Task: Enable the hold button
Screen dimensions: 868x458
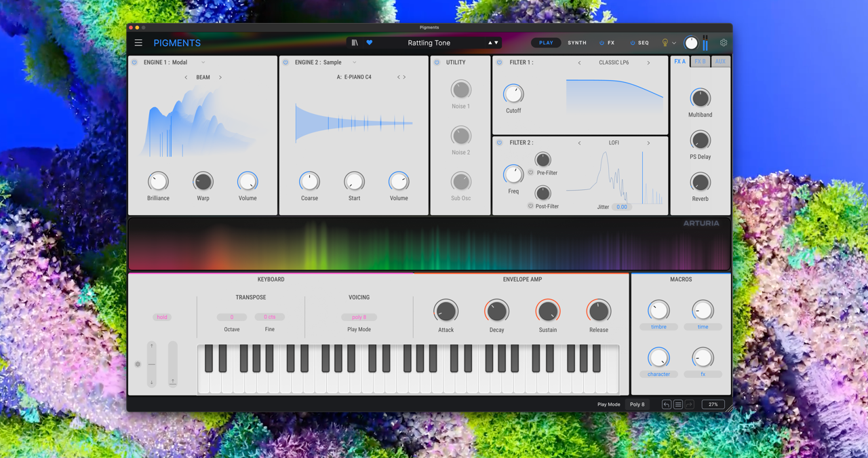Action: point(162,317)
